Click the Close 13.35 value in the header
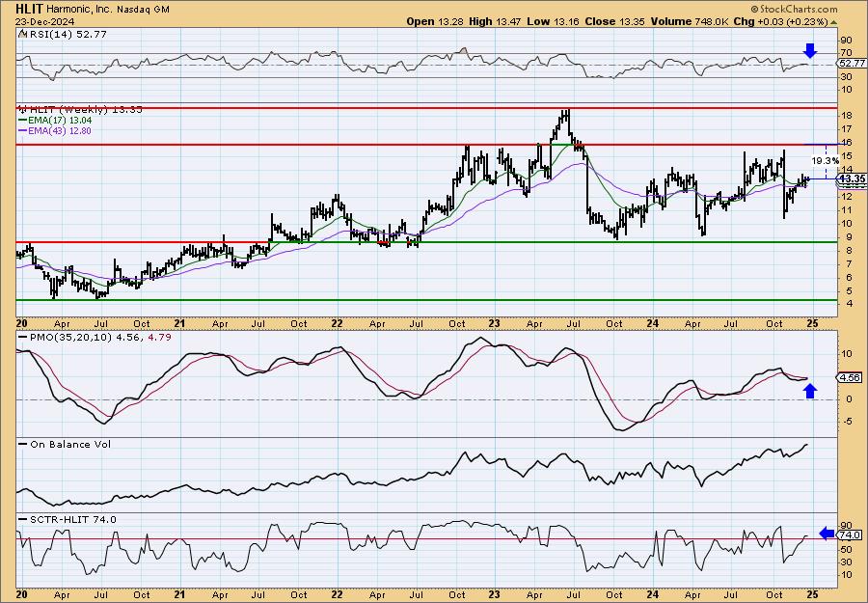Screen dimensions: 868x603 (613, 21)
